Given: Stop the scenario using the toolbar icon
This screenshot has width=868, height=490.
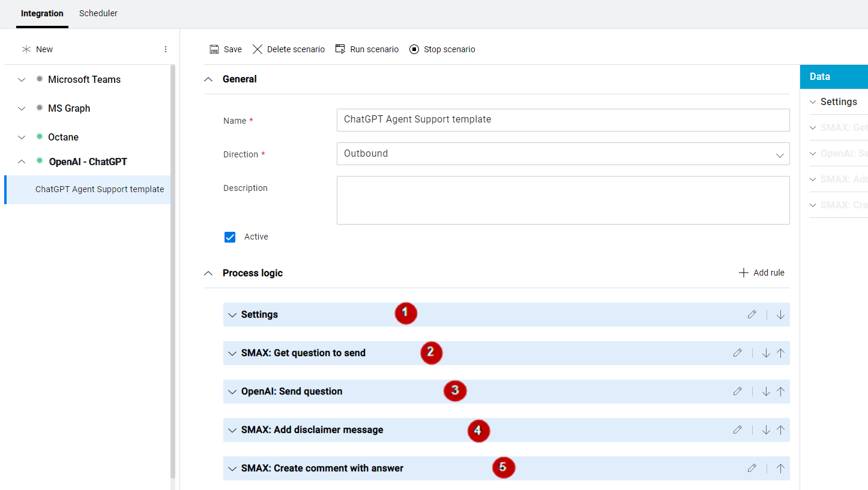Looking at the screenshot, I should click(x=414, y=49).
